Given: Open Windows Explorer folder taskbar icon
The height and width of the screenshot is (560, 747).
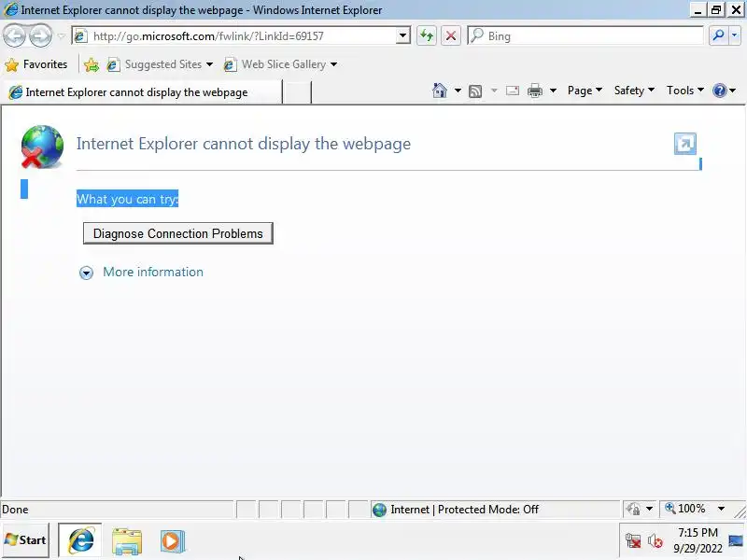Looking at the screenshot, I should point(127,541).
